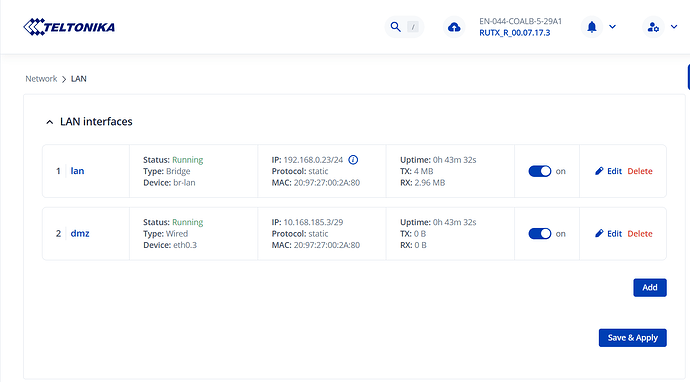This screenshot has height=382, width=690.
Task: Open firmware version RUTX_R_00.07.17.3 link
Action: [x=514, y=33]
